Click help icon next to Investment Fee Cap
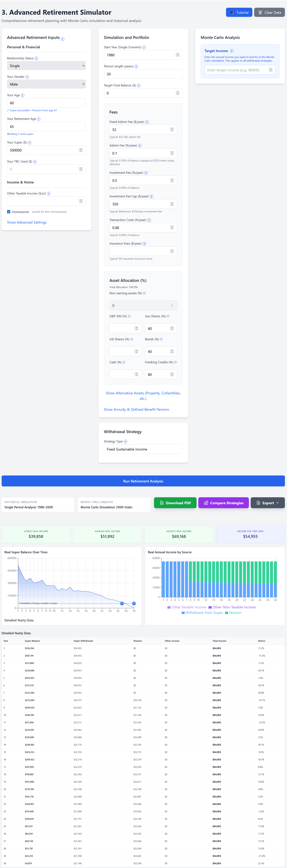The height and width of the screenshot is (868, 287). pyautogui.click(x=152, y=197)
